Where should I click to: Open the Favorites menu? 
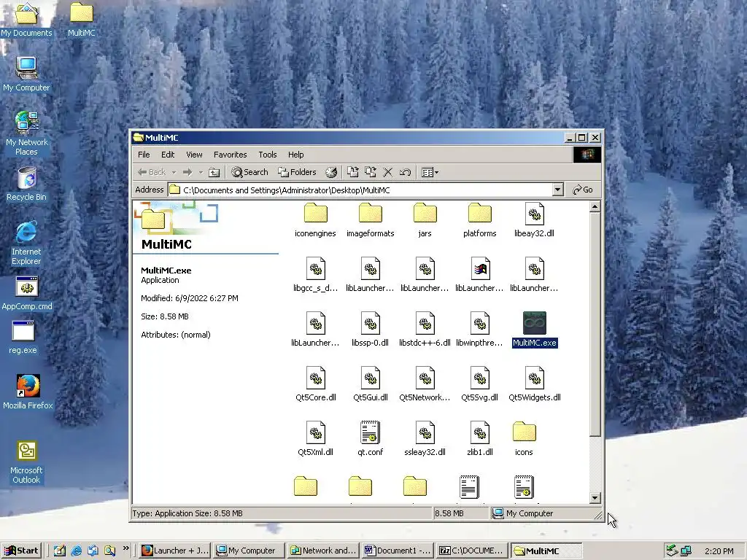pos(230,155)
